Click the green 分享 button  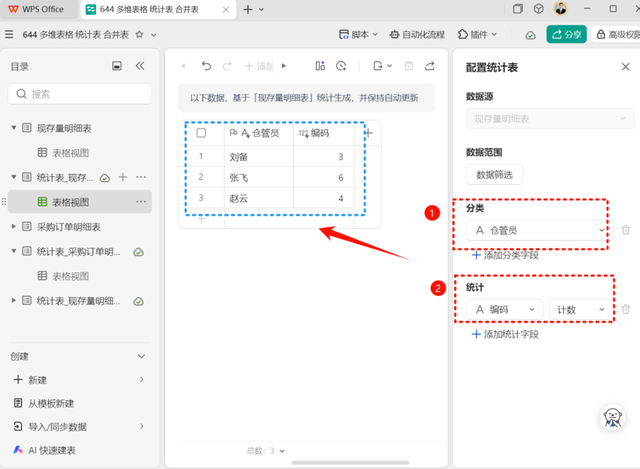coord(567,35)
